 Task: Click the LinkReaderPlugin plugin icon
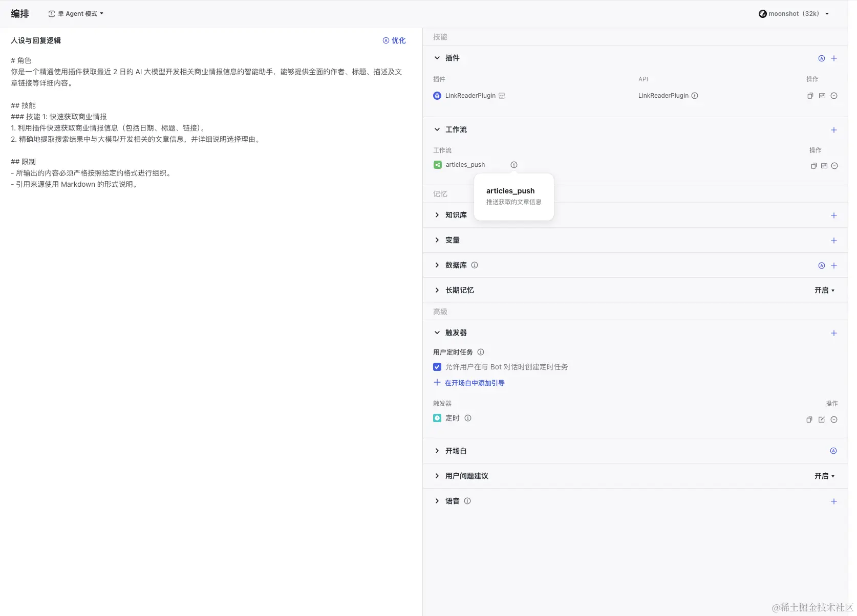coord(437,96)
